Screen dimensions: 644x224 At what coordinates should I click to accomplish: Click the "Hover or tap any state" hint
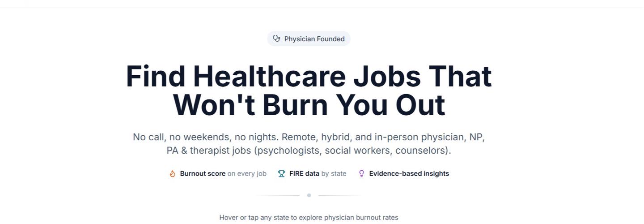click(x=309, y=218)
